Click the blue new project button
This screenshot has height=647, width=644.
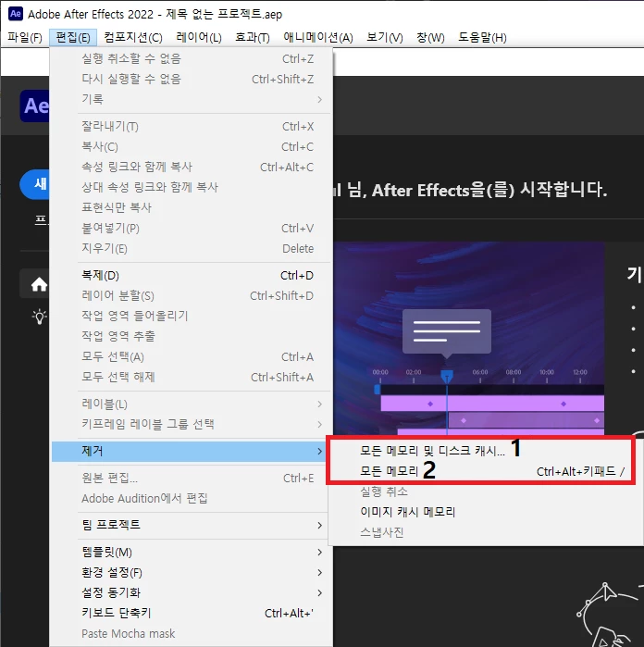click(34, 184)
